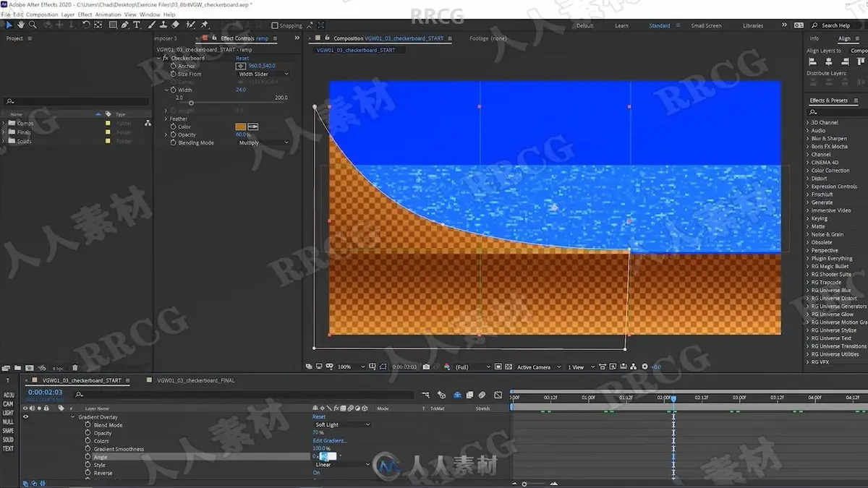This screenshot has height=488, width=868.
Task: Click the snapshot camera icon in viewer
Action: click(x=426, y=367)
